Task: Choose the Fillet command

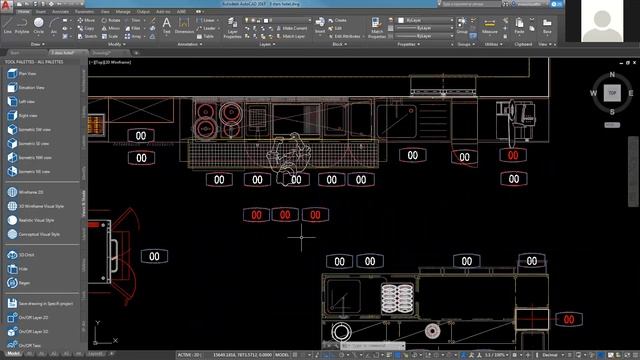Action: (x=132, y=28)
